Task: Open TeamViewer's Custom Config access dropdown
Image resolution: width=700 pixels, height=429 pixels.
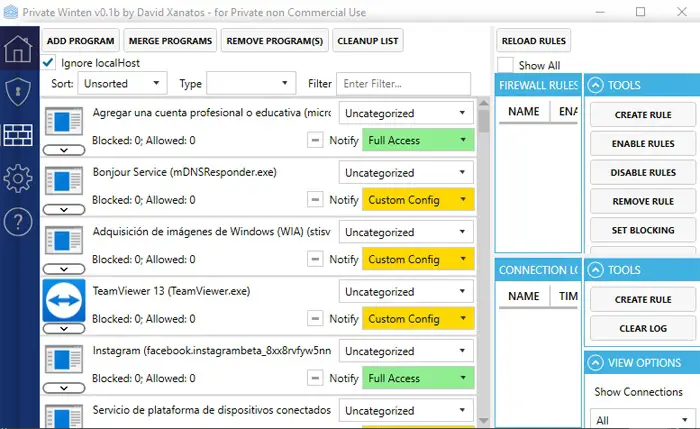Action: pyautogui.click(x=417, y=319)
